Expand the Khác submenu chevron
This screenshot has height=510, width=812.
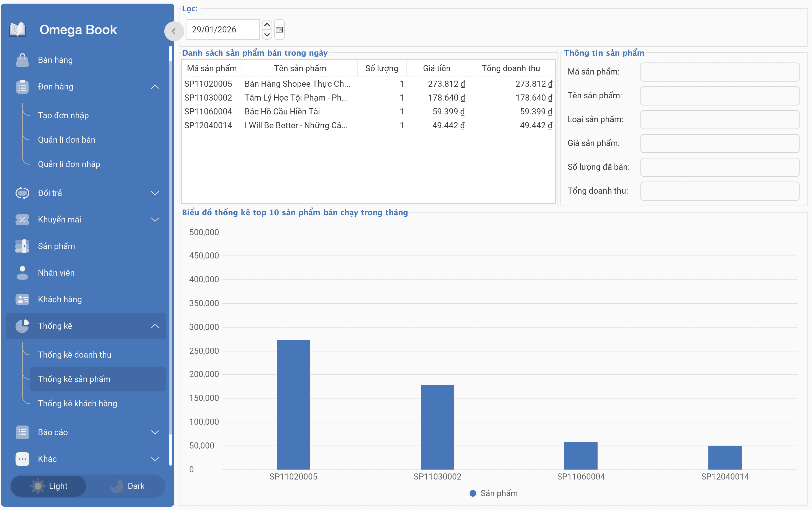tap(155, 459)
